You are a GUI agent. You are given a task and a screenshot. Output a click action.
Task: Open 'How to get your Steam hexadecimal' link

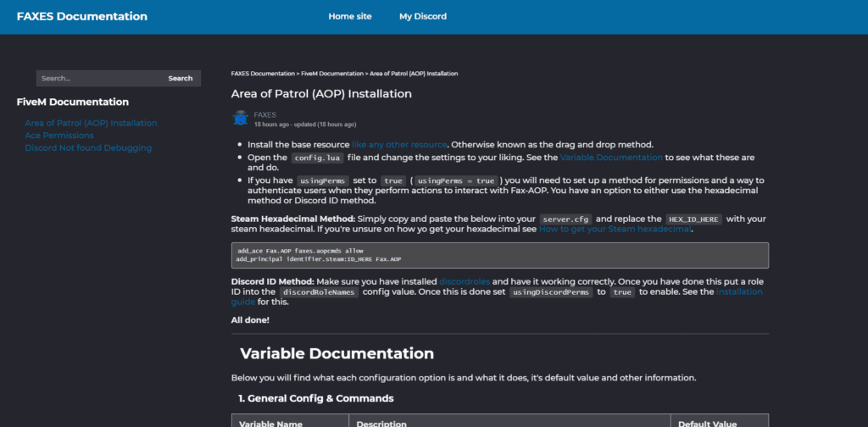coord(615,229)
